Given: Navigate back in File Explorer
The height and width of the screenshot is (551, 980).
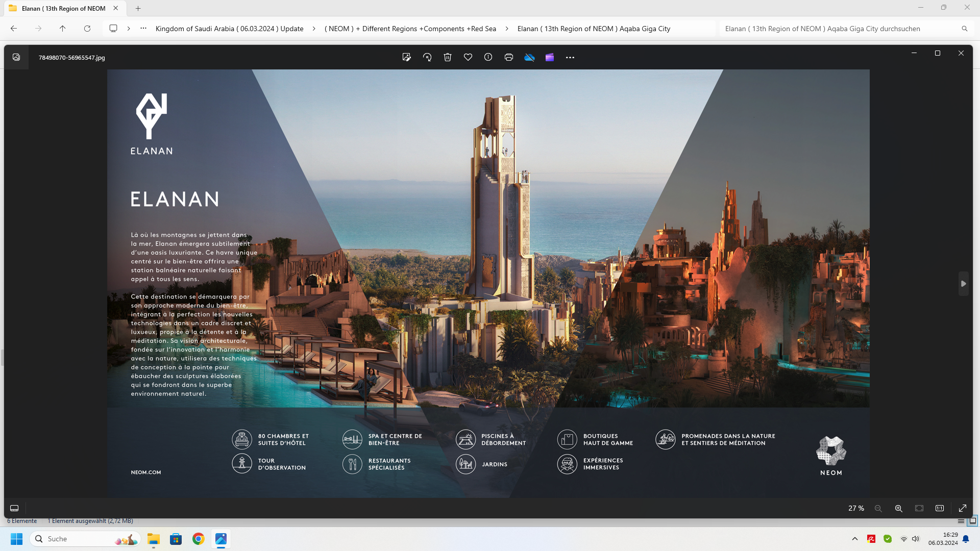Looking at the screenshot, I should coord(14,29).
